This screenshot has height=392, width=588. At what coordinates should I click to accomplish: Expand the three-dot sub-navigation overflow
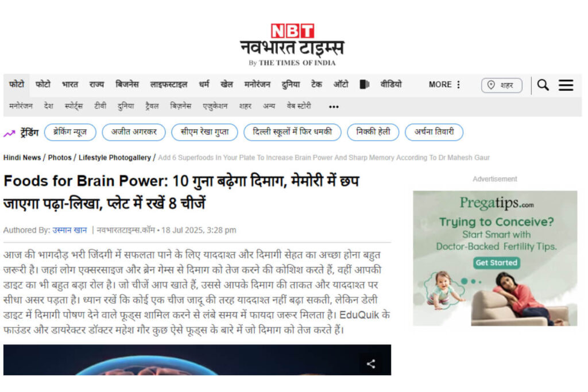pyautogui.click(x=334, y=107)
